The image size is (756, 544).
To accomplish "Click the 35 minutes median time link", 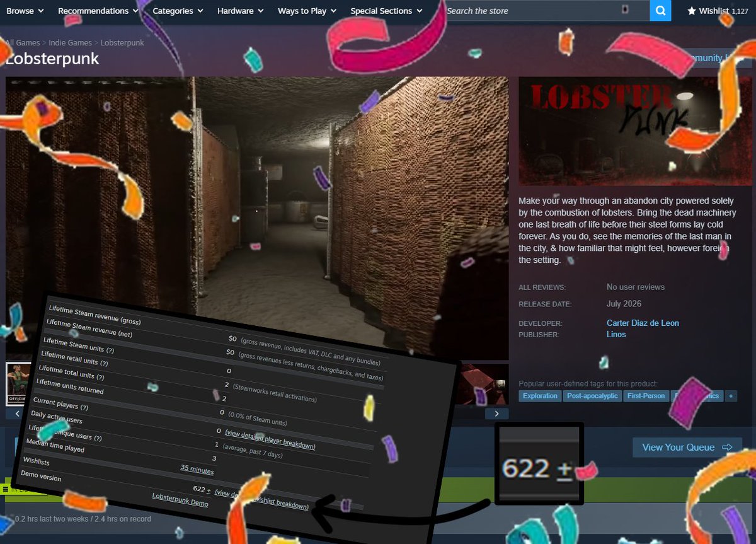I will [197, 470].
